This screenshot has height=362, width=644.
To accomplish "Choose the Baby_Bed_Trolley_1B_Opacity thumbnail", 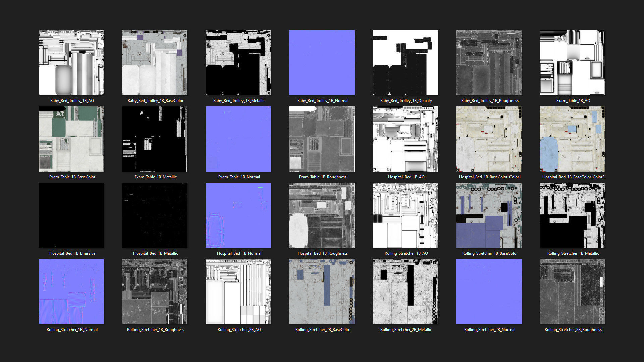I will click(405, 62).
